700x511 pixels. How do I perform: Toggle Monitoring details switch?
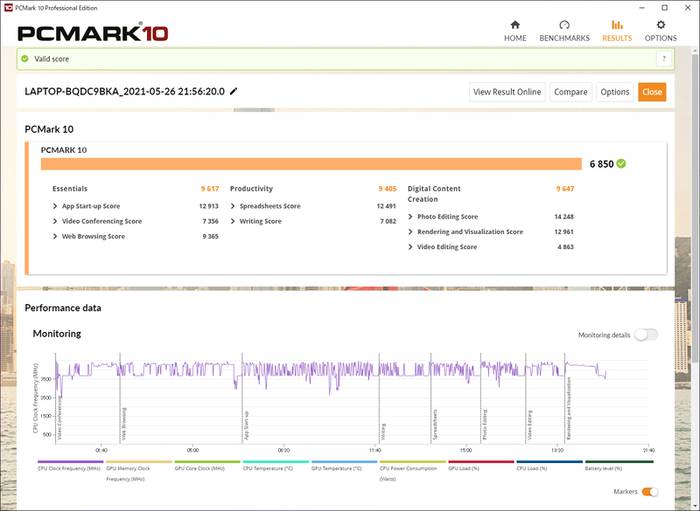click(x=646, y=335)
